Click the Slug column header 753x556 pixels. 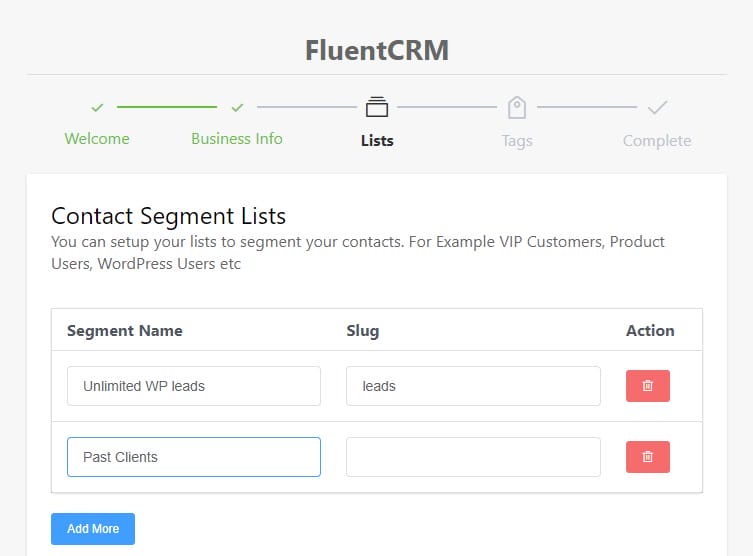363,331
